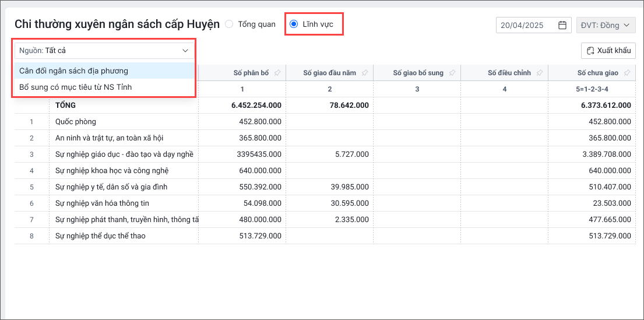Select the Tổng quan radio button
Image resolution: width=644 pixels, height=320 pixels.
[x=229, y=24]
